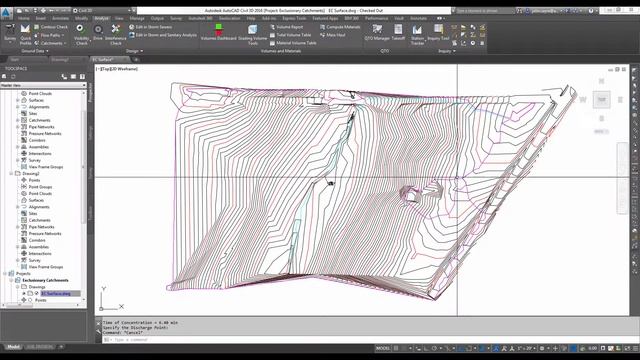The image size is (640, 360).
Task: Toggle the grid display in status bar
Action: (396, 348)
